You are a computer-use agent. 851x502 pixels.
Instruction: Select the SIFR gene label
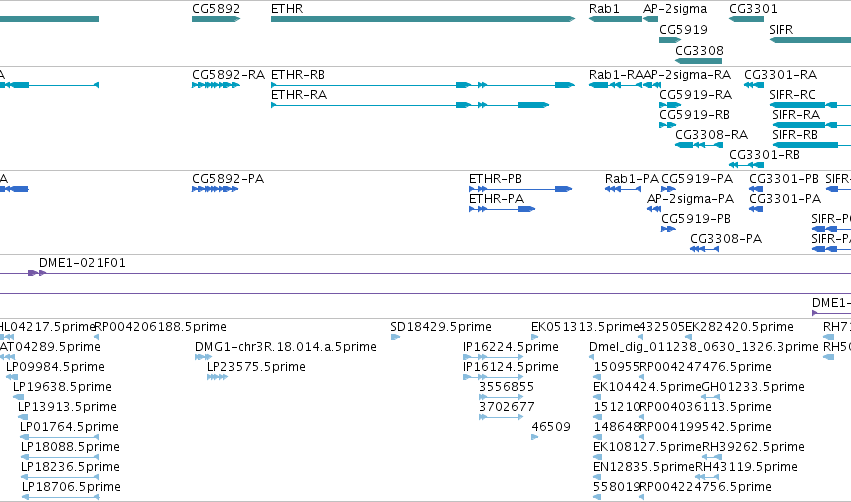tap(781, 29)
